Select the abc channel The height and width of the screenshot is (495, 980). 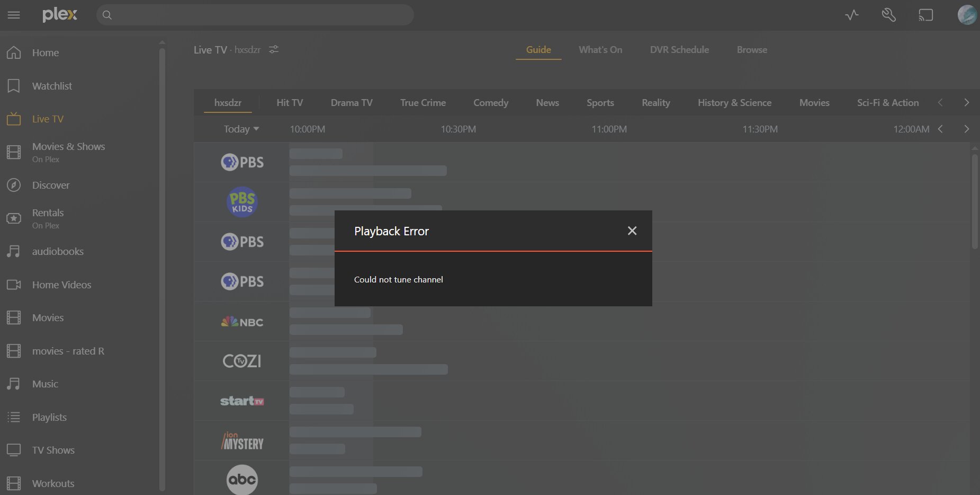[242, 480]
